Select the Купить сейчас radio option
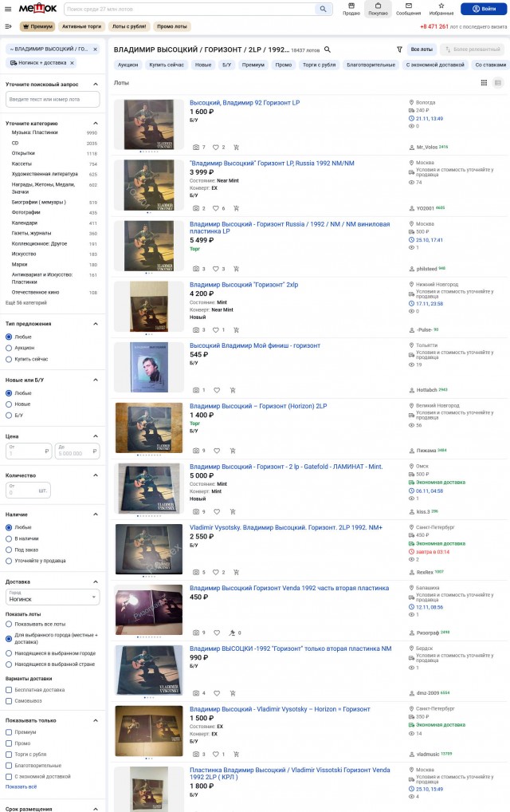 point(9,359)
